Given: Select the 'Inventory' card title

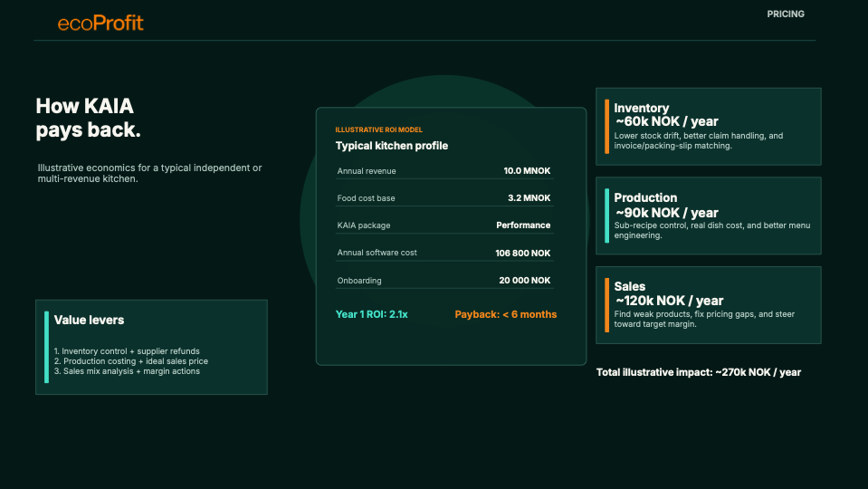Looking at the screenshot, I should coord(641,108).
